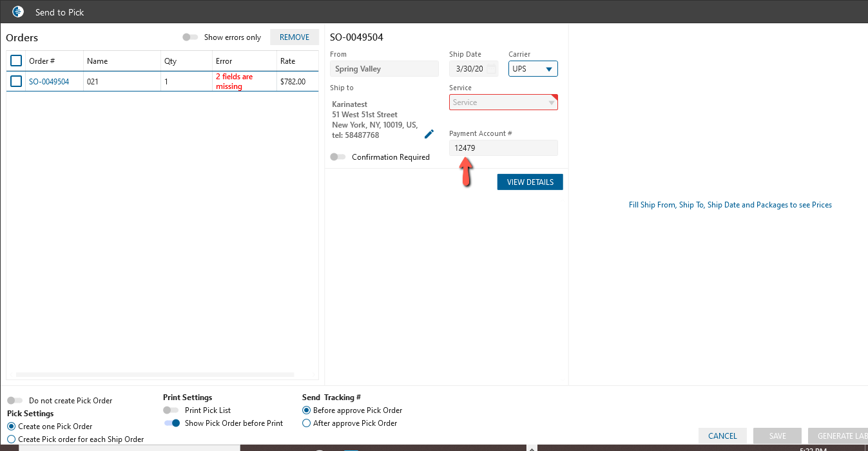Open the Service dropdown
The image size is (868, 451).
tap(503, 102)
